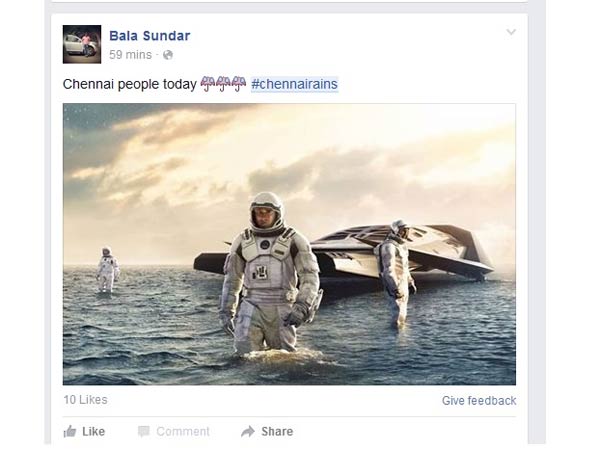Click the globe public privacy icon
Screen dimensions: 600x450
pyautogui.click(x=168, y=55)
